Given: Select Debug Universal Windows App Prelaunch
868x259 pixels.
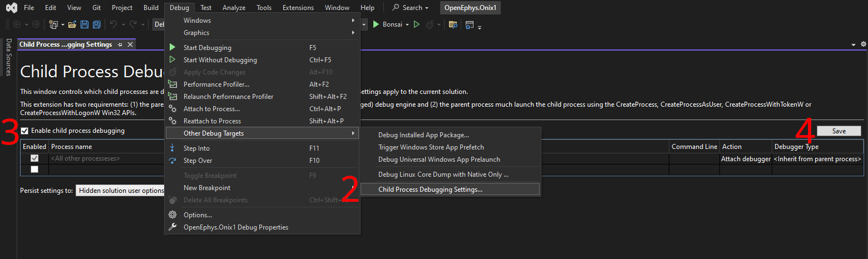Looking at the screenshot, I should click(x=450, y=160).
